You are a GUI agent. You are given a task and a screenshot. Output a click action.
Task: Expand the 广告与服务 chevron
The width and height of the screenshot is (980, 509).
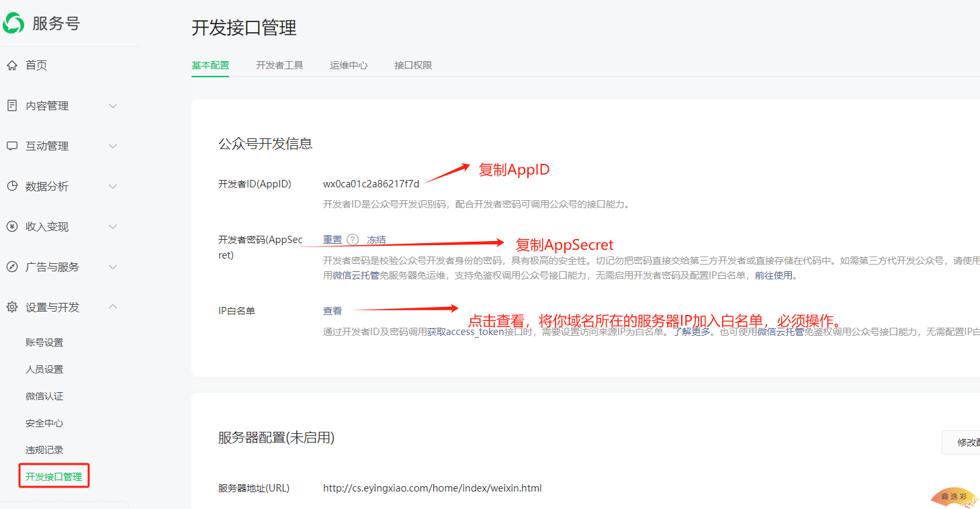point(113,267)
